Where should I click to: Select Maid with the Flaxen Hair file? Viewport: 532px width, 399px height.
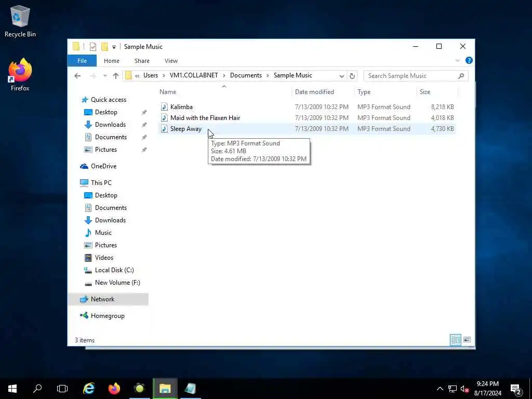coord(307,118)
